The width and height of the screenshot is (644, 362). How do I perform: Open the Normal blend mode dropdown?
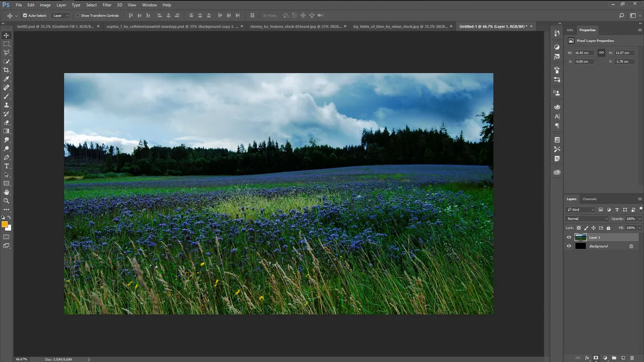coord(587,219)
